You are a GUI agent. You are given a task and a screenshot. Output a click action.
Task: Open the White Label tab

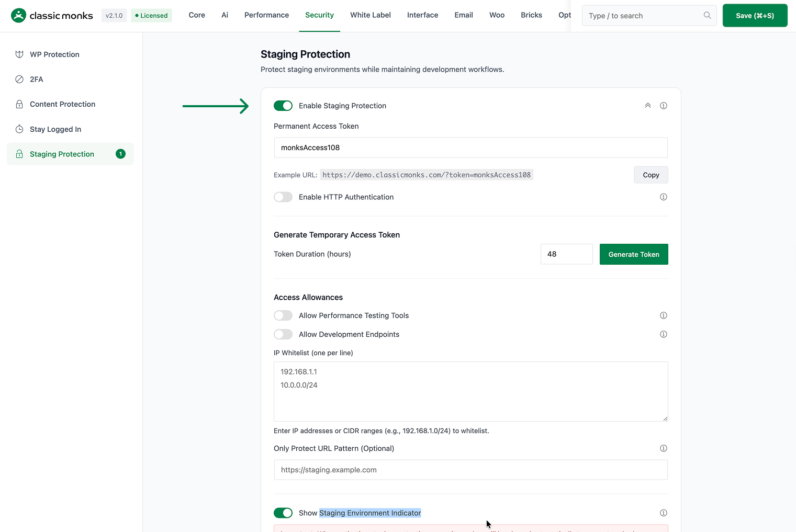pos(371,15)
